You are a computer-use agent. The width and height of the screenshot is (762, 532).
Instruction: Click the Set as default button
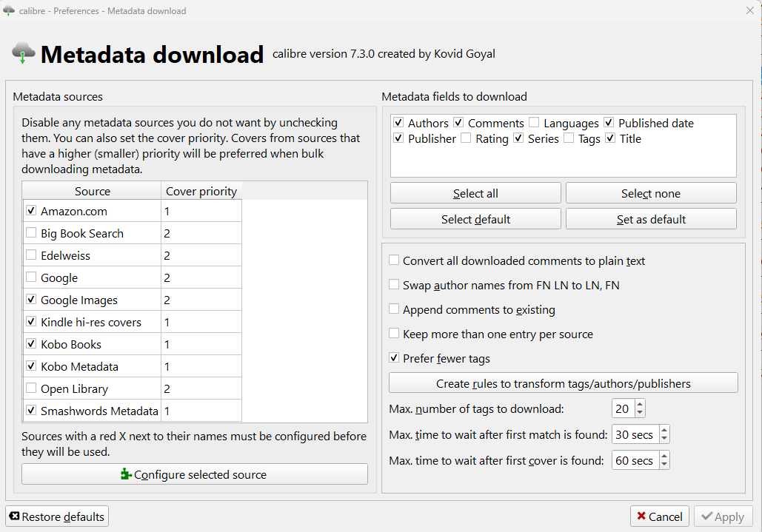[x=651, y=219]
